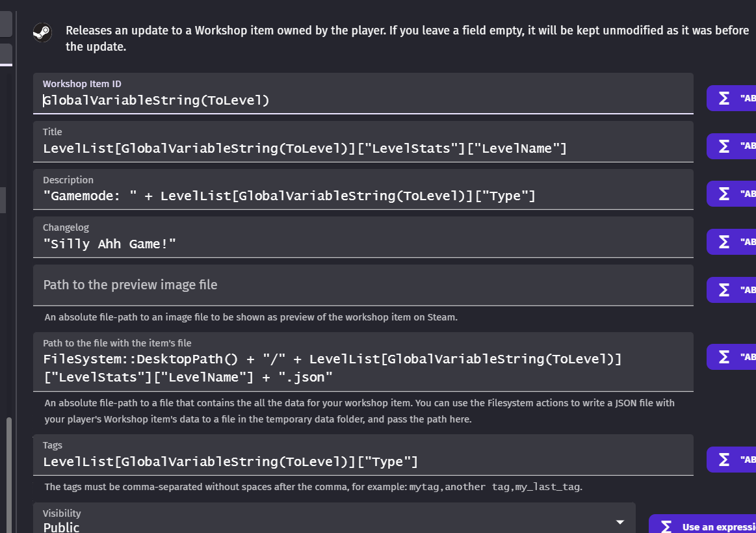Click the expression icon for the item's file path

coord(723,357)
